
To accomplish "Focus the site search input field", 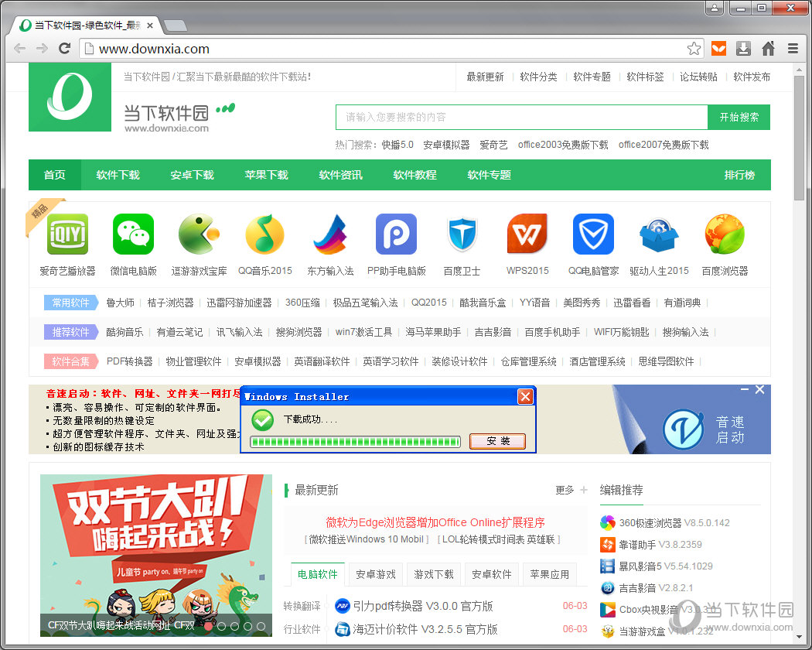I will click(522, 117).
